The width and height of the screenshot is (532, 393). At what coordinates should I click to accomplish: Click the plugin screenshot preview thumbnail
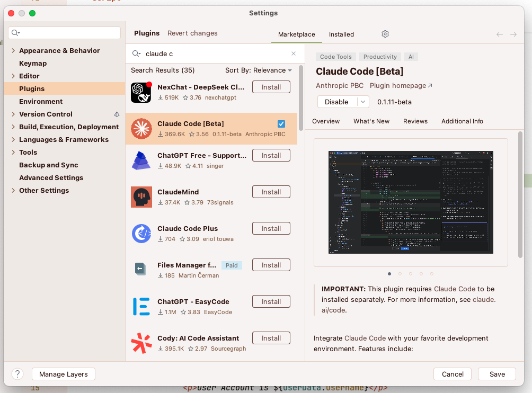pos(411,202)
